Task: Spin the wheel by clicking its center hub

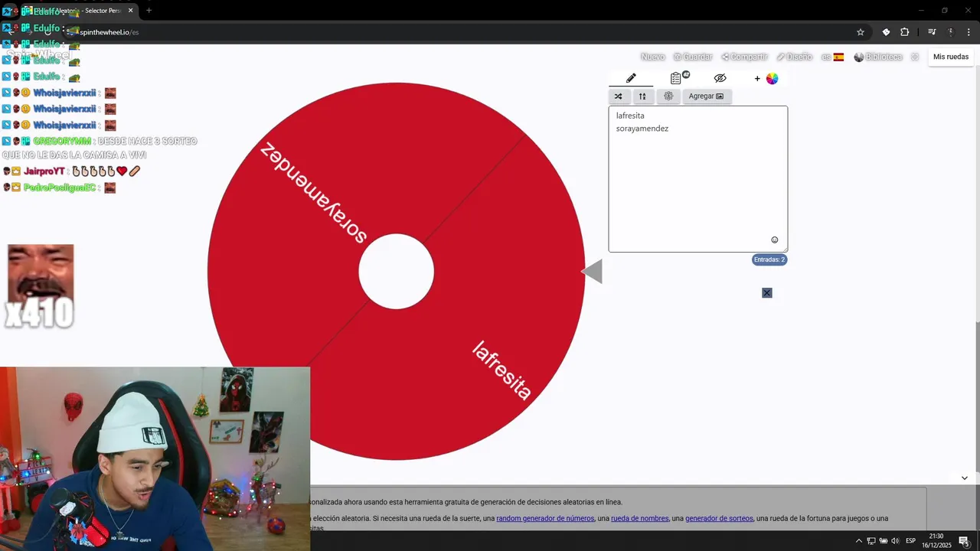Action: click(397, 272)
